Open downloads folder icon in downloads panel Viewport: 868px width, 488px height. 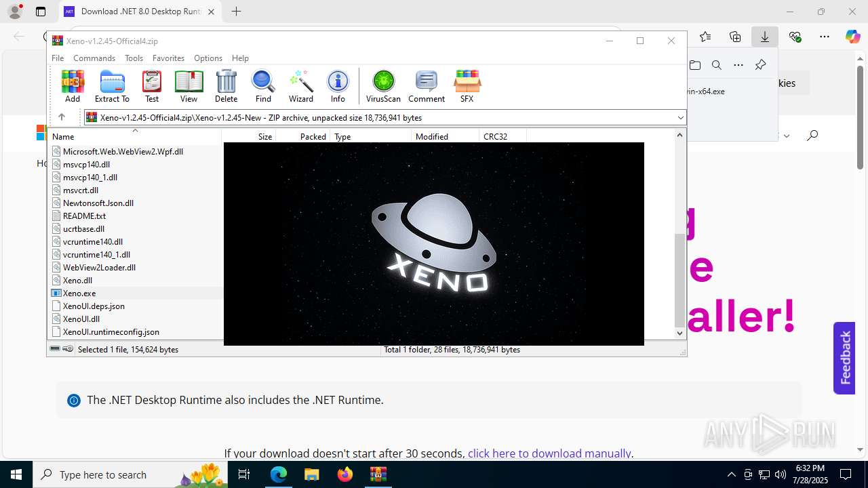tap(695, 65)
